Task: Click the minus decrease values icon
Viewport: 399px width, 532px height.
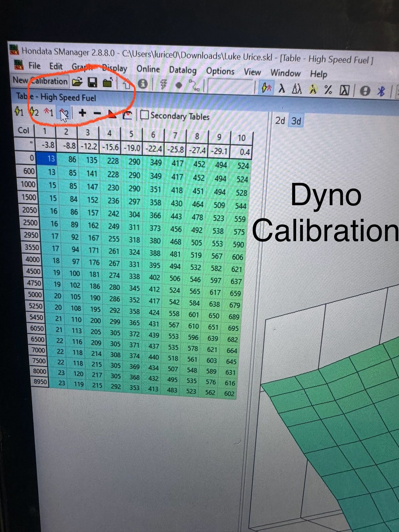Action: pos(97,114)
